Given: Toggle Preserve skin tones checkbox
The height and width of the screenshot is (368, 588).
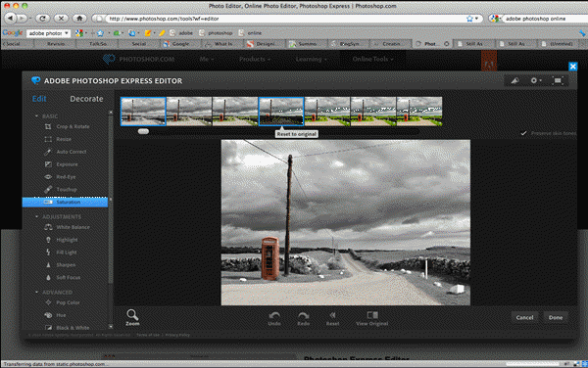Looking at the screenshot, I should click(x=523, y=133).
